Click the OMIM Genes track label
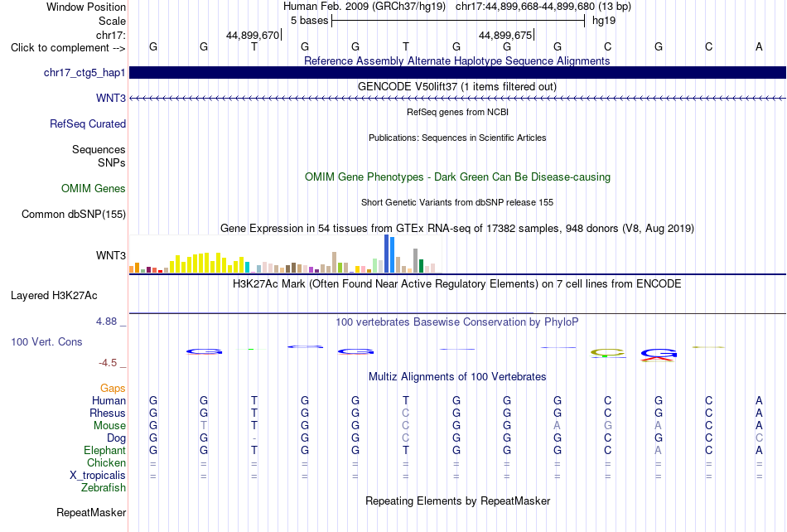 (94, 188)
